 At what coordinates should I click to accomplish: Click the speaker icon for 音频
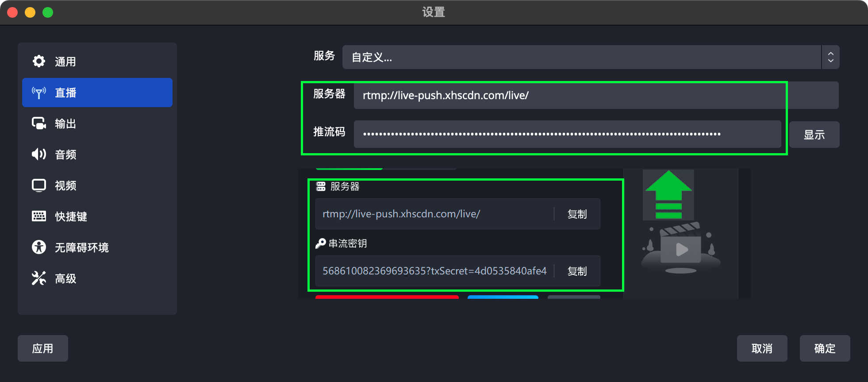tap(39, 154)
